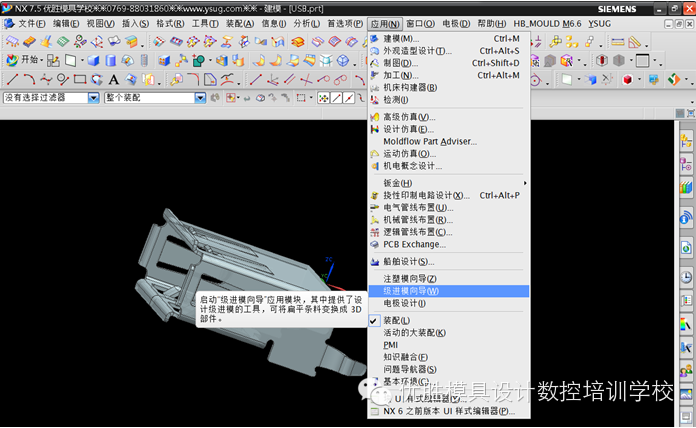Expand the 钣金(H) submenu arrow
Screen dimensions: 696x428
(525, 183)
